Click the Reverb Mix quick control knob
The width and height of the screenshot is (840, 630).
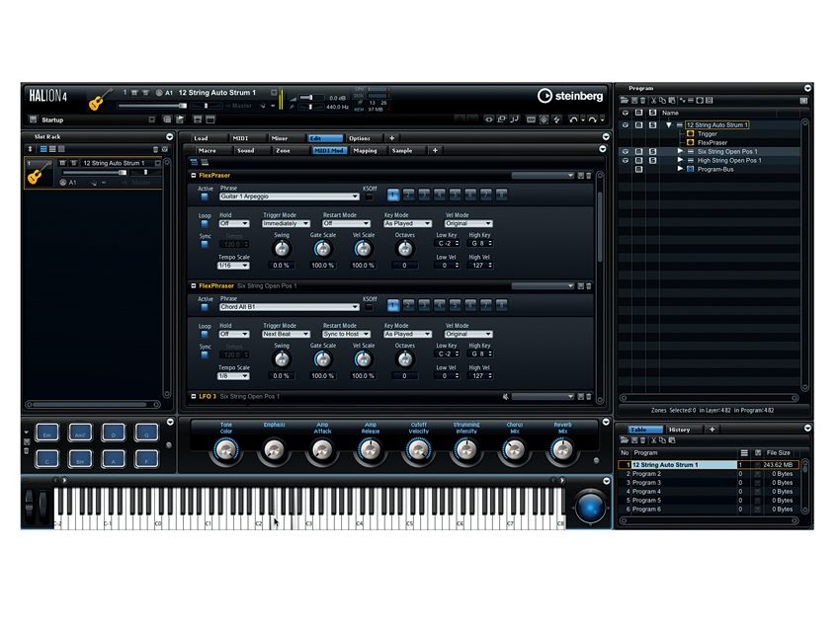562,450
